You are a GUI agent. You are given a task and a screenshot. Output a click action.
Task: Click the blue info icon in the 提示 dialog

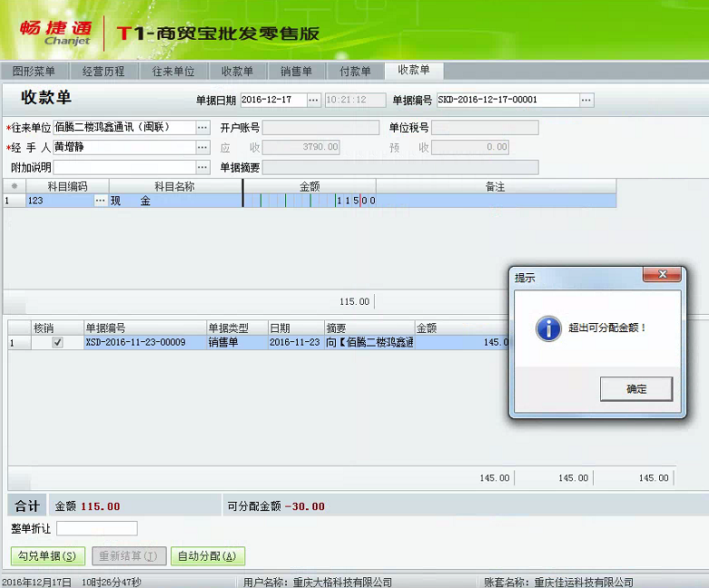[x=548, y=328]
